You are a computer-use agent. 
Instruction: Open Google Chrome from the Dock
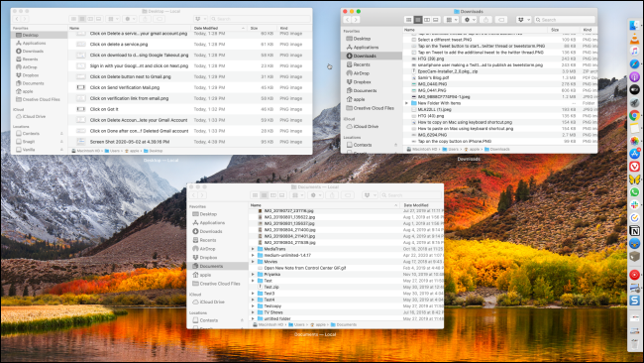[x=634, y=115]
